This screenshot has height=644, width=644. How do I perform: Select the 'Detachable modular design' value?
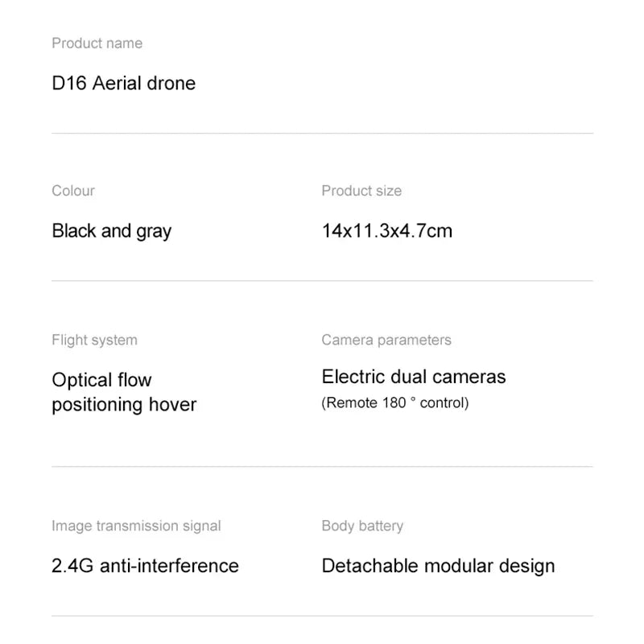(x=438, y=566)
